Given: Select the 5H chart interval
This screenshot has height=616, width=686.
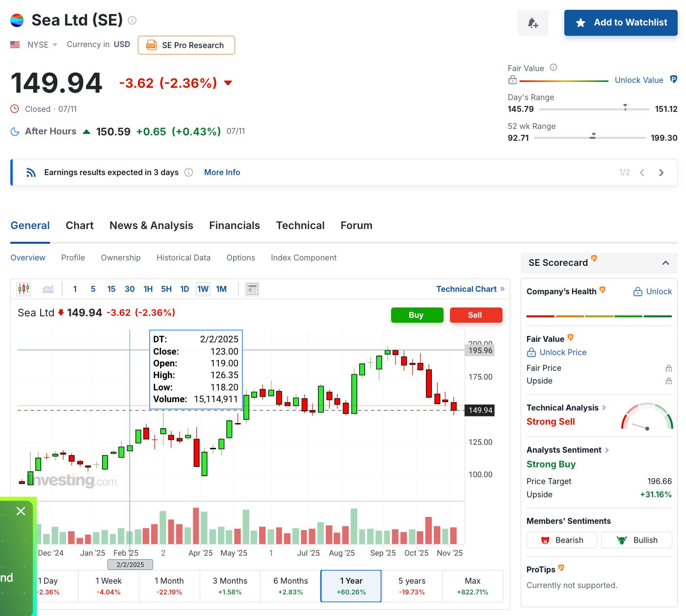Looking at the screenshot, I should (x=166, y=289).
